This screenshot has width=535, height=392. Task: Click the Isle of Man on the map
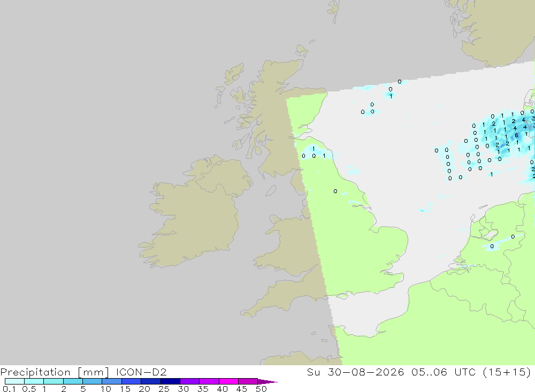pyautogui.click(x=271, y=191)
